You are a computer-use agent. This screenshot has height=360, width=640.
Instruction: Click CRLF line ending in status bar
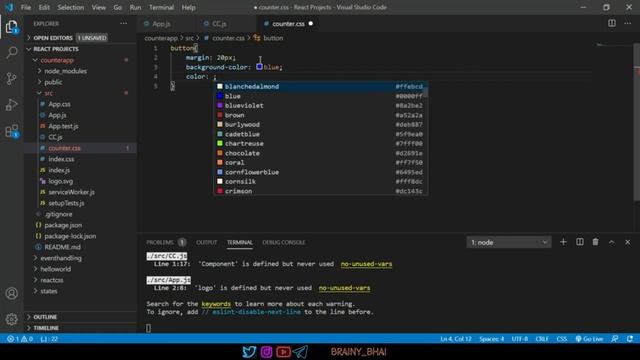pos(542,339)
